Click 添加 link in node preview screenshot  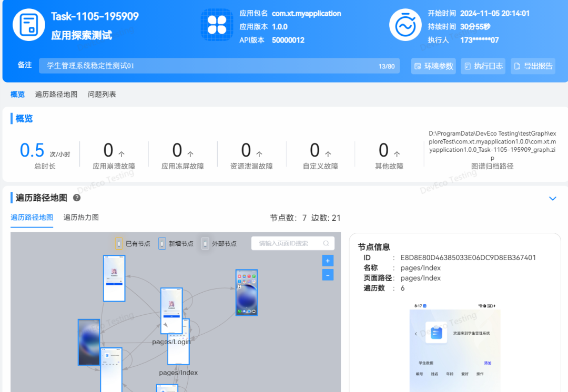click(488, 363)
